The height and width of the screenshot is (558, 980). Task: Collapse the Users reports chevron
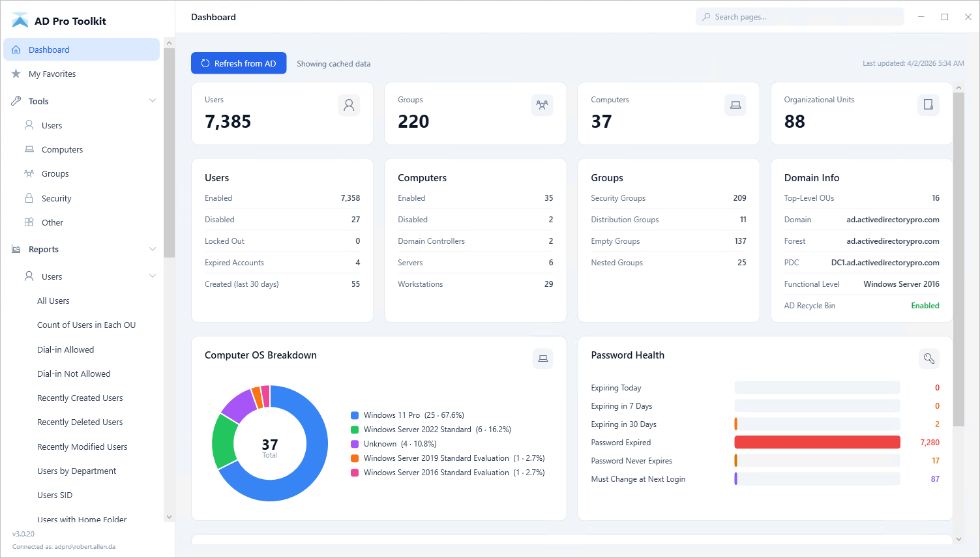153,276
